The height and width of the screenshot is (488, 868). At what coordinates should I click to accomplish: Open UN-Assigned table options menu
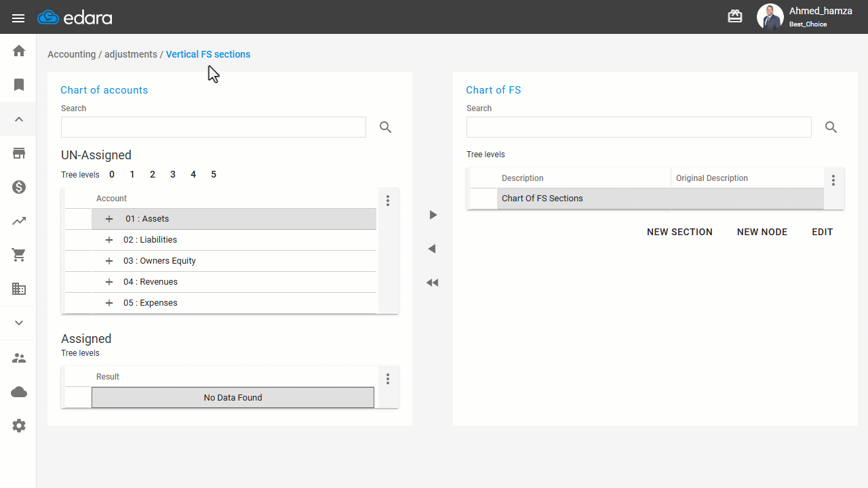click(x=388, y=201)
